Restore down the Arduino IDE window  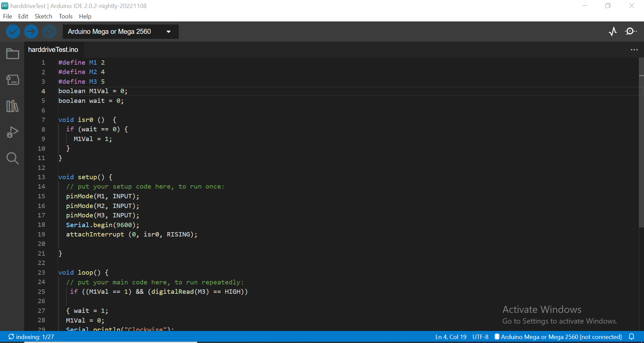(x=608, y=6)
